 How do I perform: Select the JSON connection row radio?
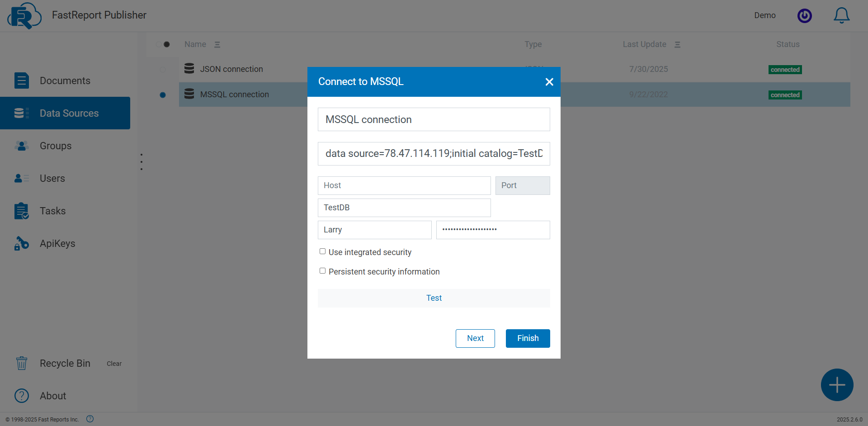[163, 70]
